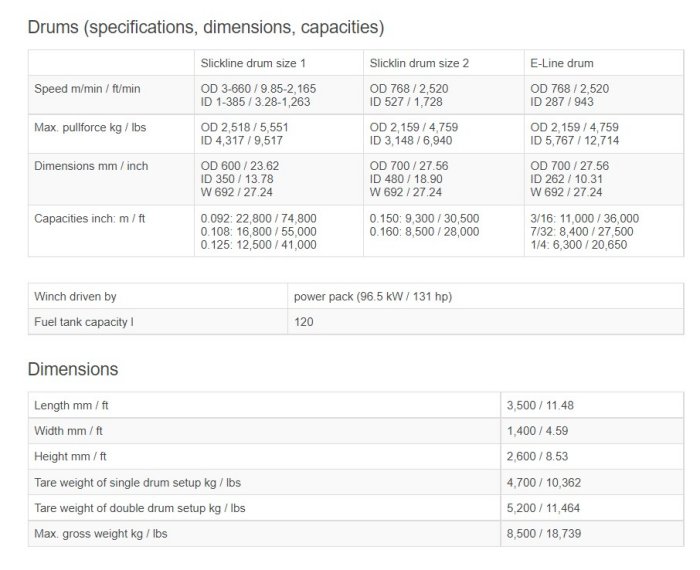Click the "Dimensions mm / inch" row label
700x570 pixels.
(91, 166)
